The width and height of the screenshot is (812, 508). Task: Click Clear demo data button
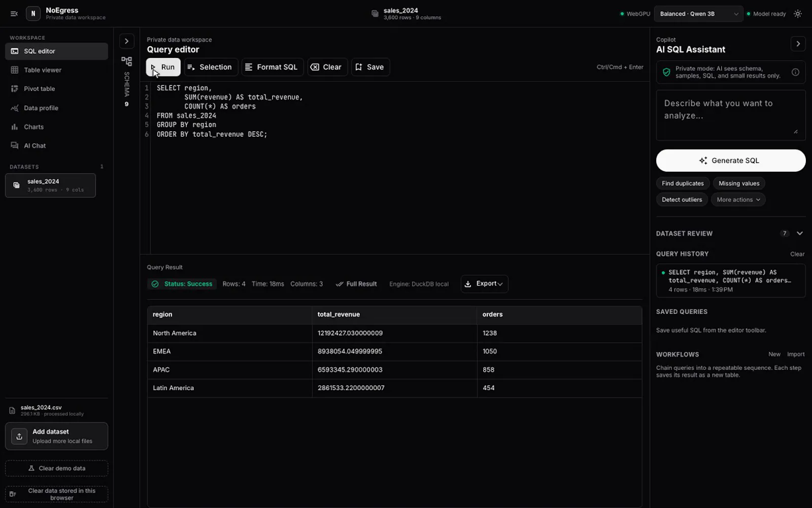pyautogui.click(x=56, y=468)
